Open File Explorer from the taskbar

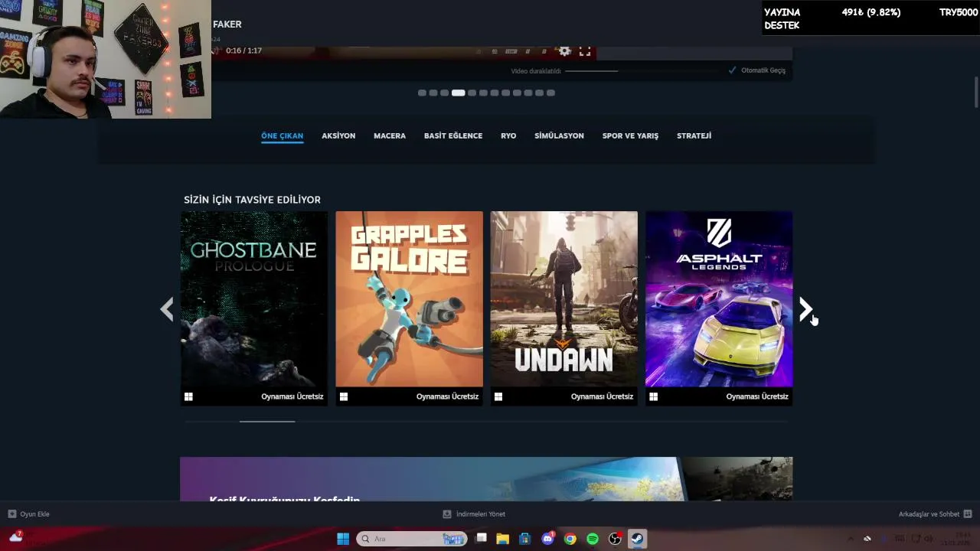[x=503, y=539]
